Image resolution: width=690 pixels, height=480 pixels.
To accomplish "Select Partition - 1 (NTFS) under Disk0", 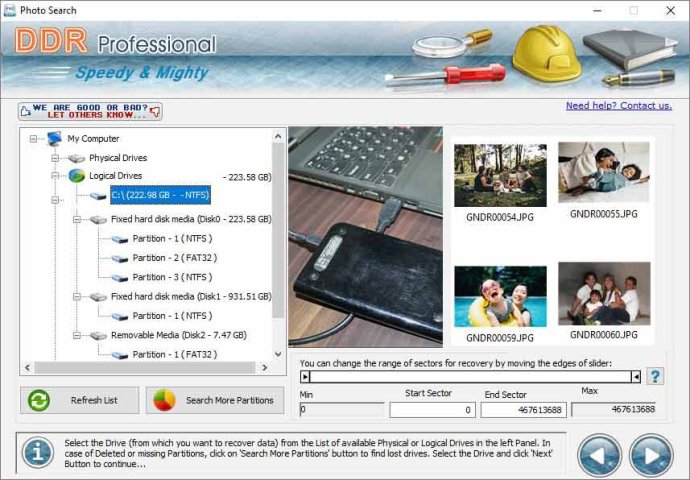I will [172, 238].
